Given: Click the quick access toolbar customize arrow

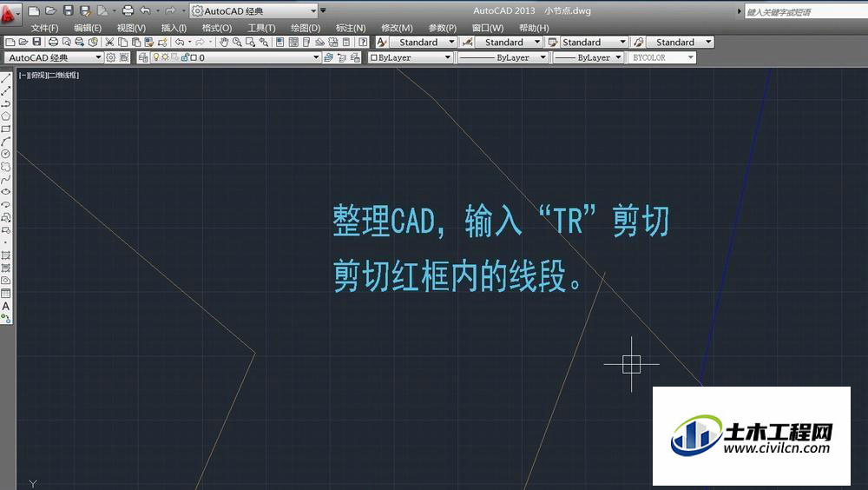Looking at the screenshot, I should [323, 10].
